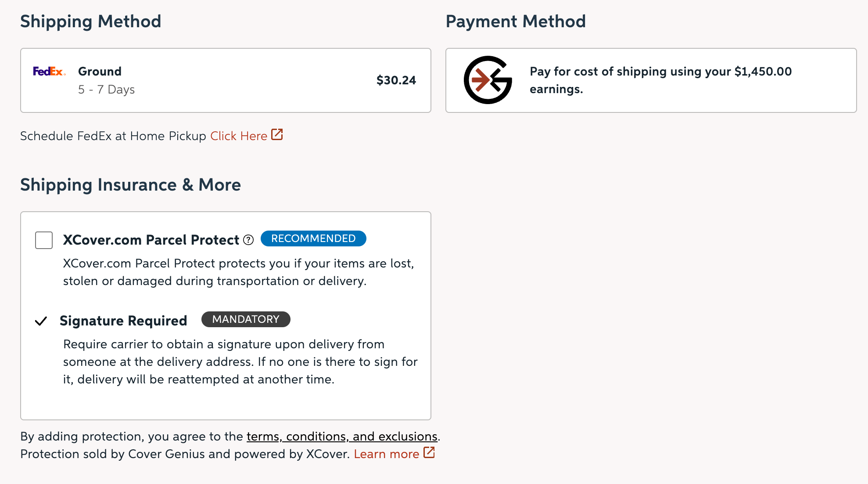This screenshot has width=868, height=484.
Task: Click the MANDATORY badge
Action: pos(246,319)
